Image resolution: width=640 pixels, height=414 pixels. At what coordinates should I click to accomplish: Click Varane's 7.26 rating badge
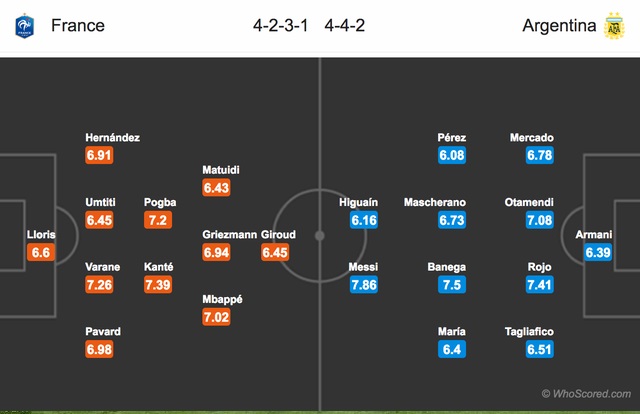coord(99,285)
